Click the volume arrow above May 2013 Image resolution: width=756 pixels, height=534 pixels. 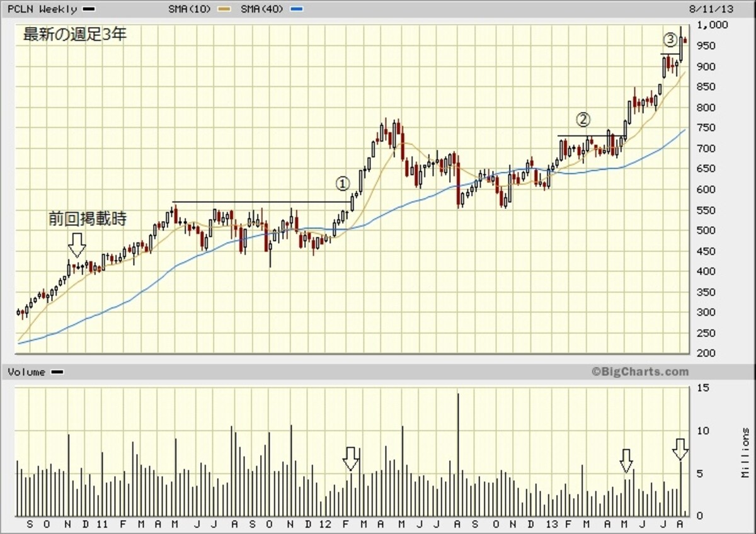tap(625, 461)
